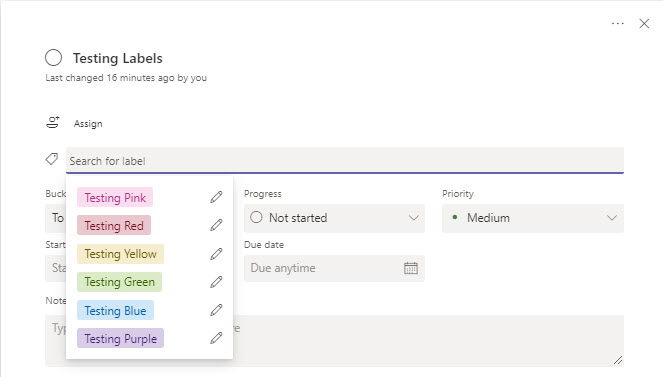Choose the Testing Purple label
This screenshot has height=377, width=663.
pyautogui.click(x=121, y=339)
